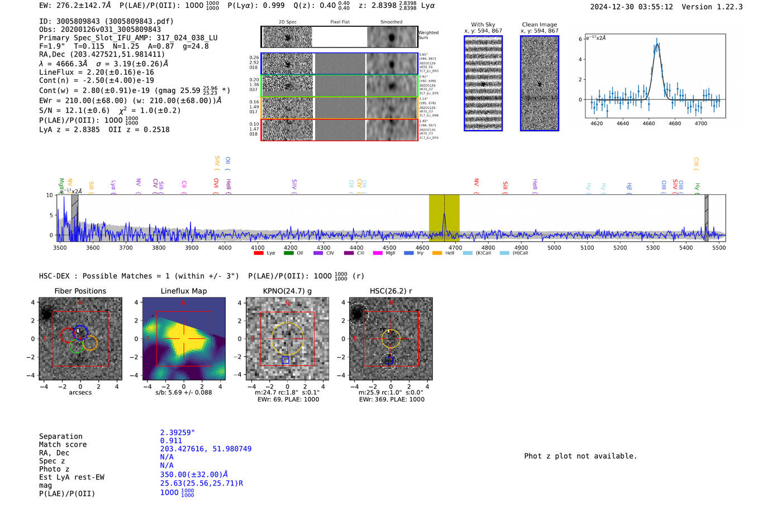Click the 'S/N = 12.1(±0.6)' line

[110, 111]
